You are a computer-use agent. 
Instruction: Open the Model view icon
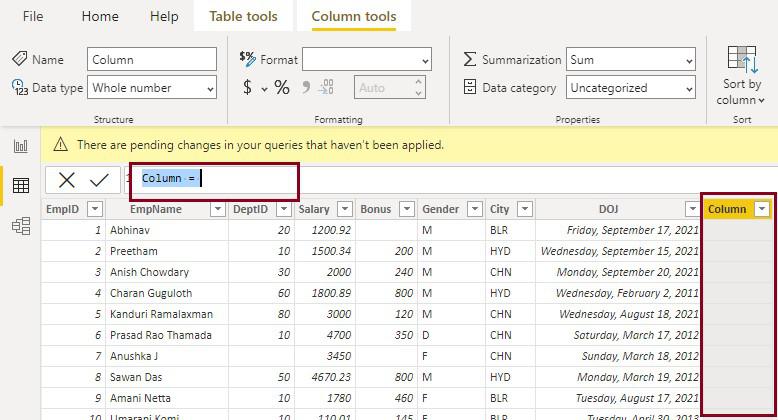(20, 226)
